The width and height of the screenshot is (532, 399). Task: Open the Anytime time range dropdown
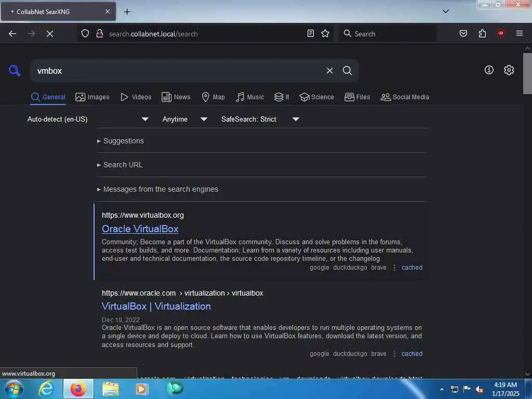pyautogui.click(x=184, y=119)
